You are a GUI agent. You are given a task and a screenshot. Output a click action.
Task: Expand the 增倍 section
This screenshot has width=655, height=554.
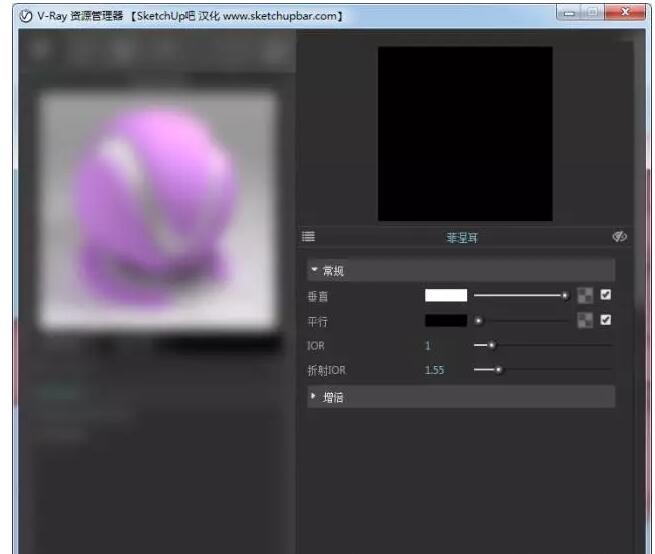[x=314, y=397]
